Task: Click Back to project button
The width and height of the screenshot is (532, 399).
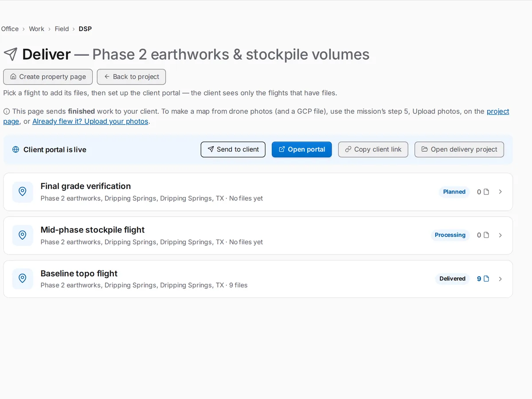Action: pyautogui.click(x=131, y=77)
